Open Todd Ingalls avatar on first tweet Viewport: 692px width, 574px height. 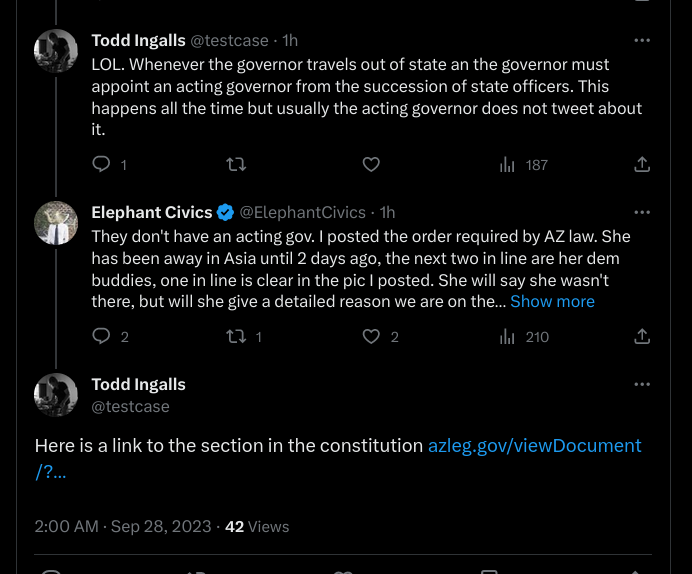(x=56, y=51)
